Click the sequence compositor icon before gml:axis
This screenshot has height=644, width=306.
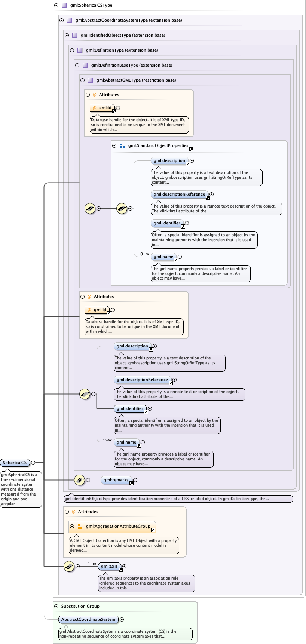pos(69,566)
